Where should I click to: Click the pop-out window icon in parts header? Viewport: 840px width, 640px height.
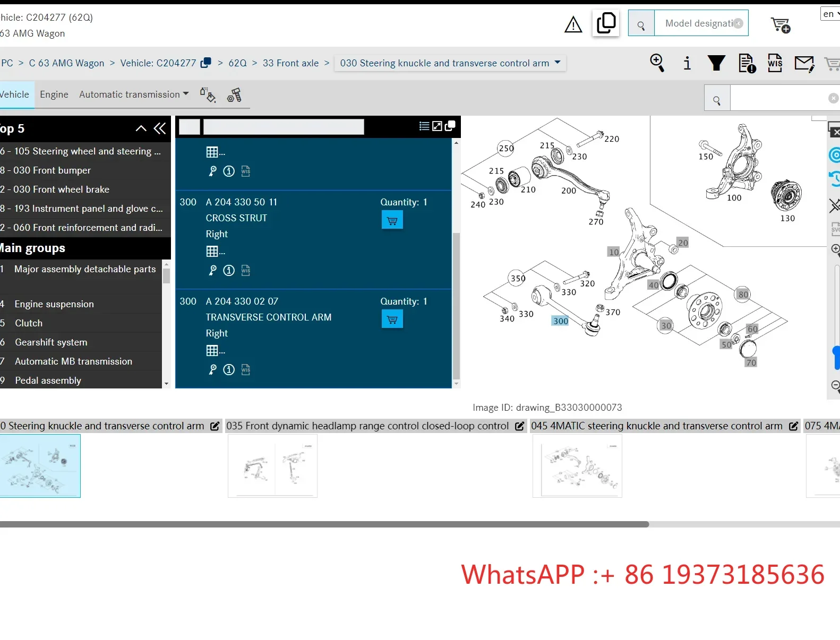coord(450,126)
